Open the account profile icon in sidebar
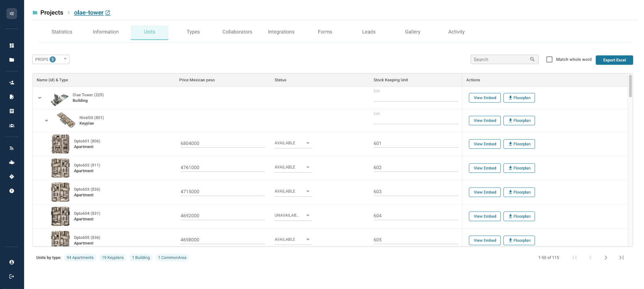This screenshot has width=644, height=289. tap(12, 262)
